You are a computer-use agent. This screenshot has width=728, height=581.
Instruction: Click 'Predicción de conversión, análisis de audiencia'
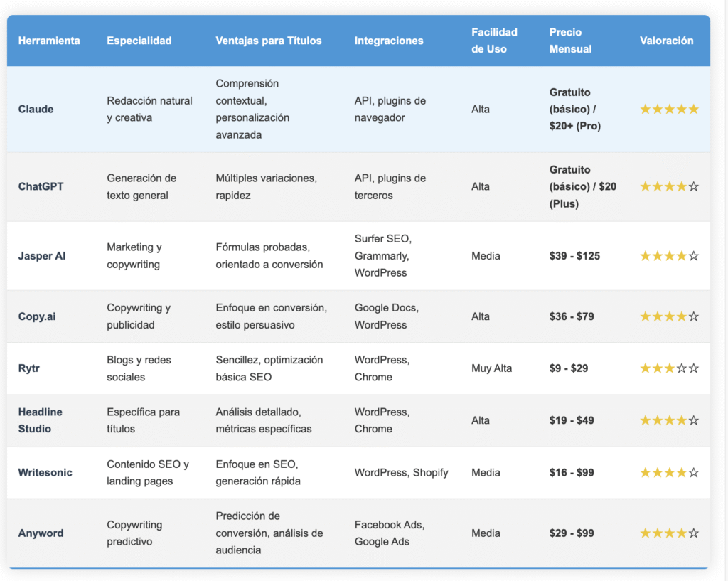(269, 533)
